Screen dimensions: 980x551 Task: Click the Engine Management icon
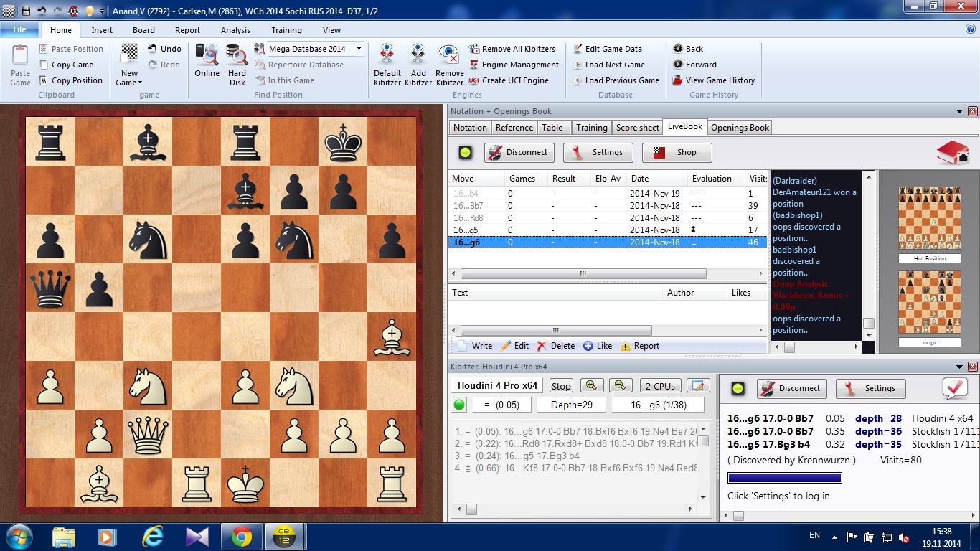tap(474, 65)
